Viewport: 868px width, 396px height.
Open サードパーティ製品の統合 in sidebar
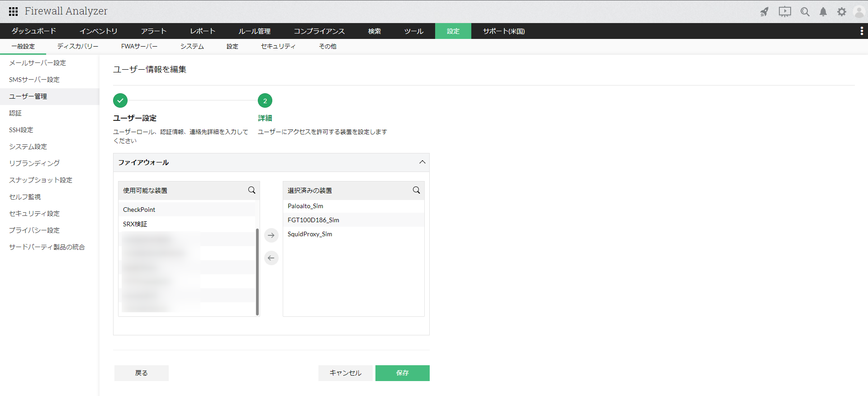50,247
